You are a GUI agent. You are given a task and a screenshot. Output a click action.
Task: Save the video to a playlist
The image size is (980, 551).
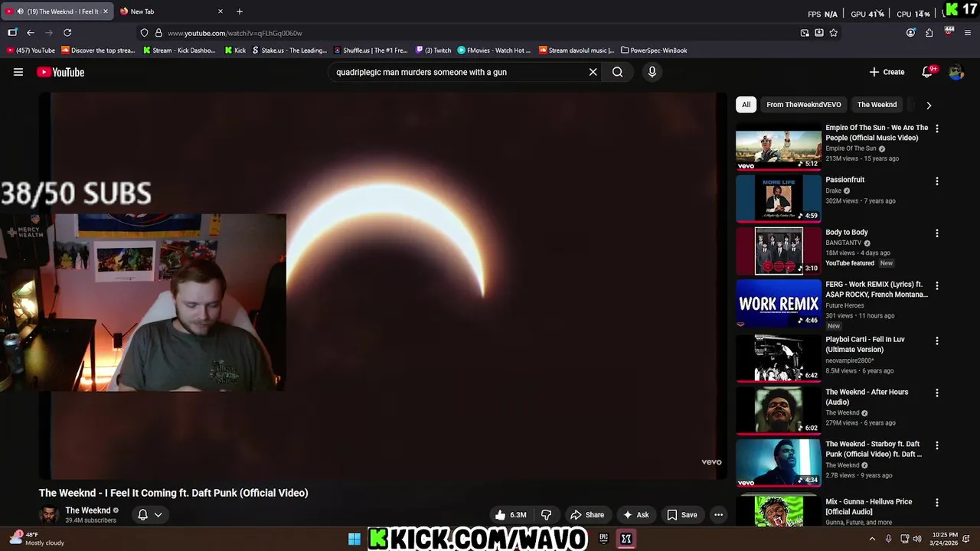pyautogui.click(x=681, y=515)
